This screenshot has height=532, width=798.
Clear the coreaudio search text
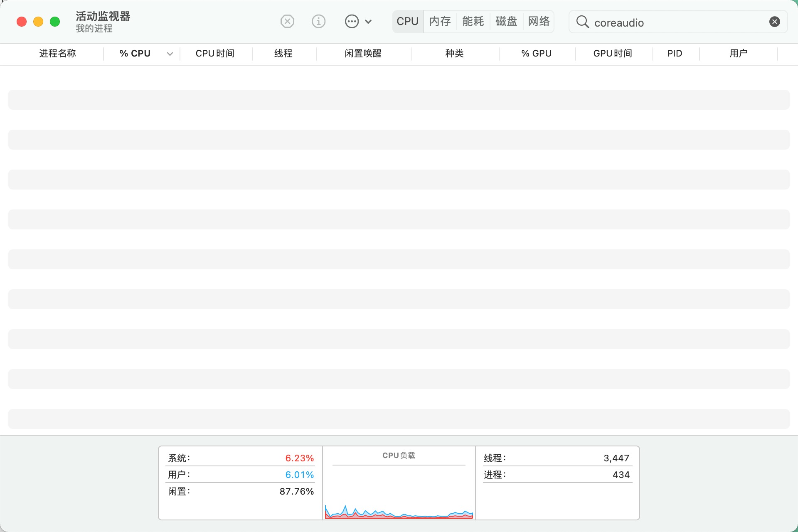(774, 22)
